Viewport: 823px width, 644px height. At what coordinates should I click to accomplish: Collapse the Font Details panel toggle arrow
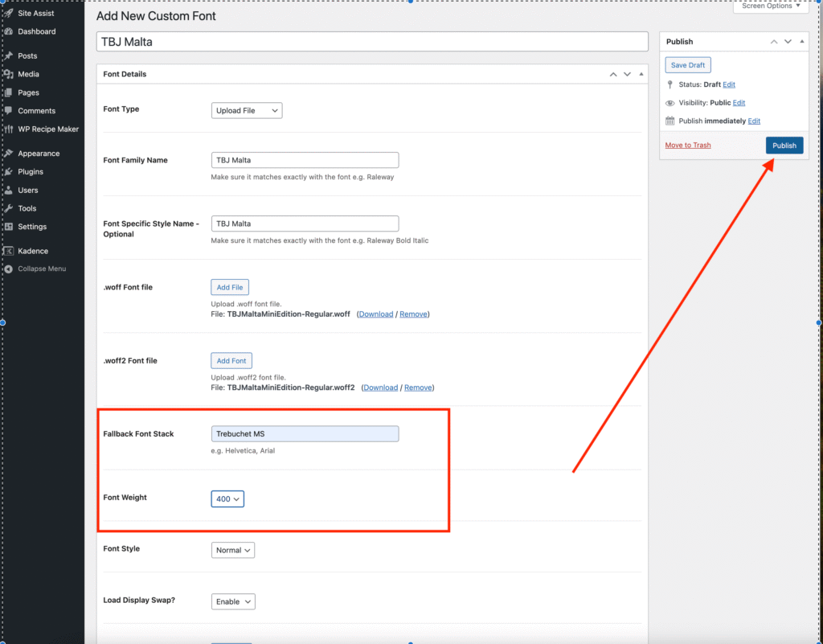click(641, 74)
